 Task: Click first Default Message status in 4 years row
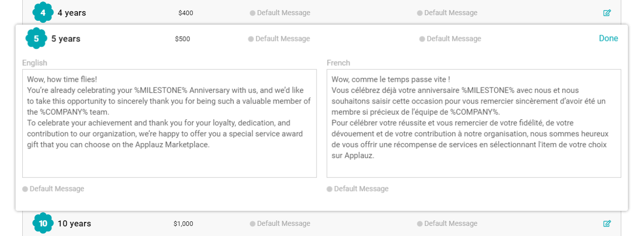tap(280, 13)
